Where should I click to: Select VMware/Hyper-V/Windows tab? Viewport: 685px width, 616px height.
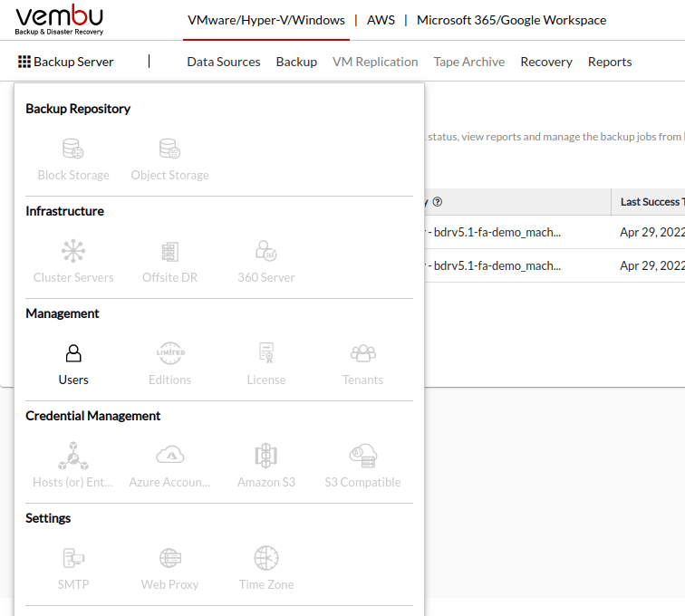point(266,20)
